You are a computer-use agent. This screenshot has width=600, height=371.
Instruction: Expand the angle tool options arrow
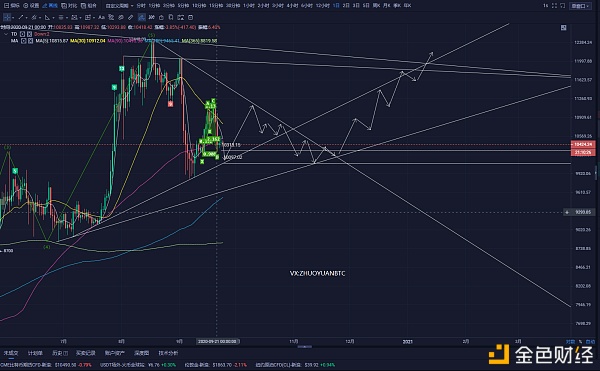tap(53, 18)
